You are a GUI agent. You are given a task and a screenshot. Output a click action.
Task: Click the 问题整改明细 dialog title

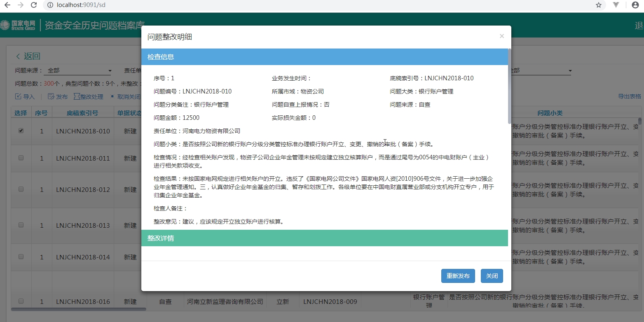click(170, 37)
